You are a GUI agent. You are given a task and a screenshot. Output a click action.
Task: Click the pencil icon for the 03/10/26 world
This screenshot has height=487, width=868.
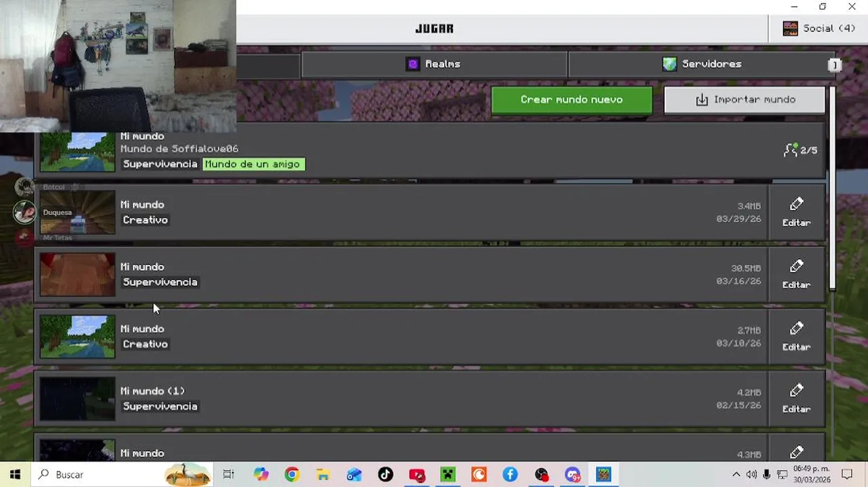796,329
